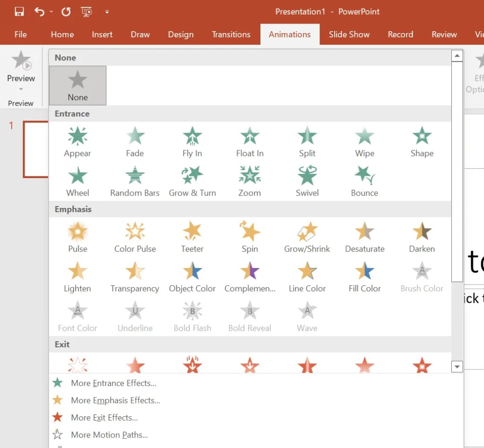Open Customize Quick Access Toolbar dropdown
This screenshot has height=448, width=484.
click(107, 12)
